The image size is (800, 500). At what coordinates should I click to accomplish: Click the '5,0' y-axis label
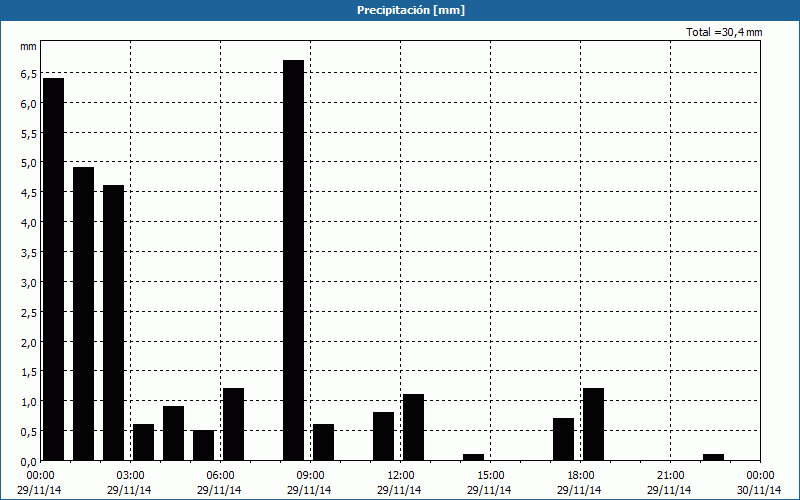coord(29,163)
